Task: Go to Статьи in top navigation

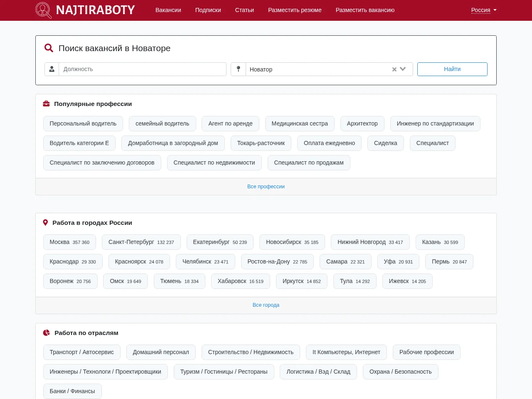Action: (244, 10)
